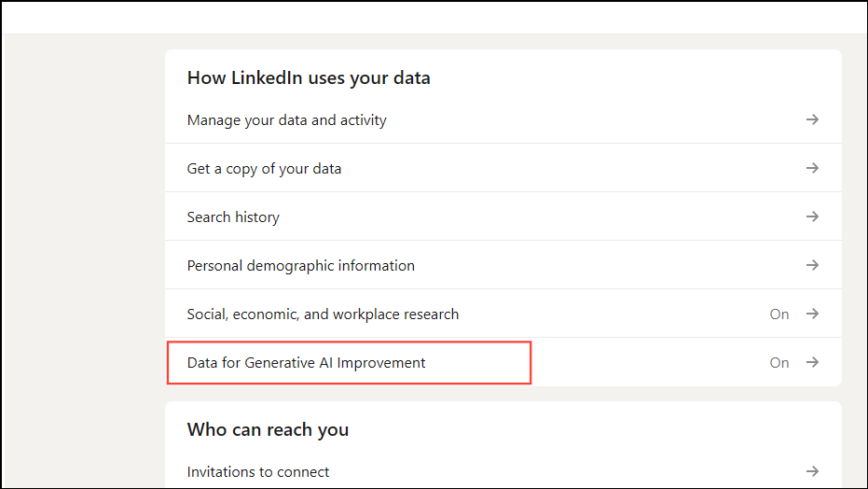Open Manage your data and activity
868x489 pixels.
(286, 120)
